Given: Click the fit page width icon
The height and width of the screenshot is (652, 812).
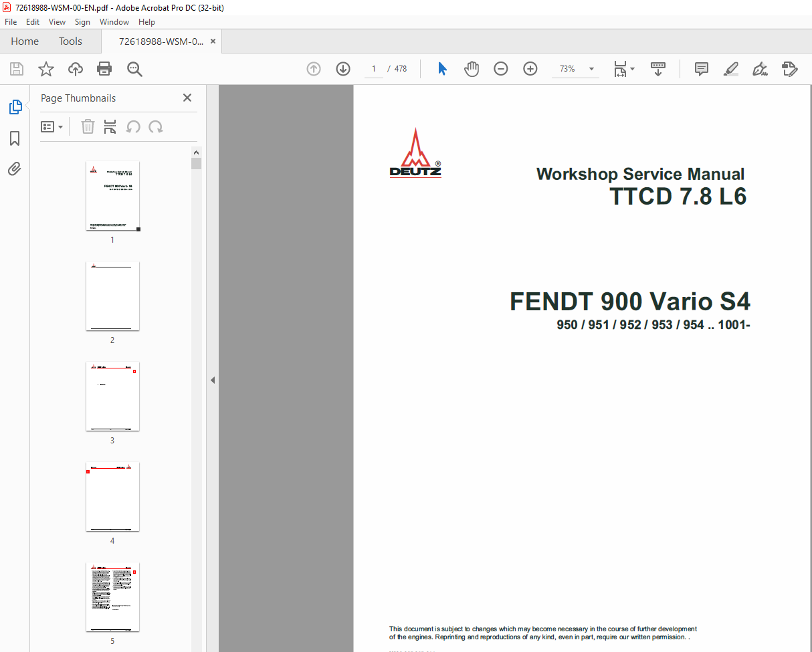Looking at the screenshot, I should [x=620, y=69].
